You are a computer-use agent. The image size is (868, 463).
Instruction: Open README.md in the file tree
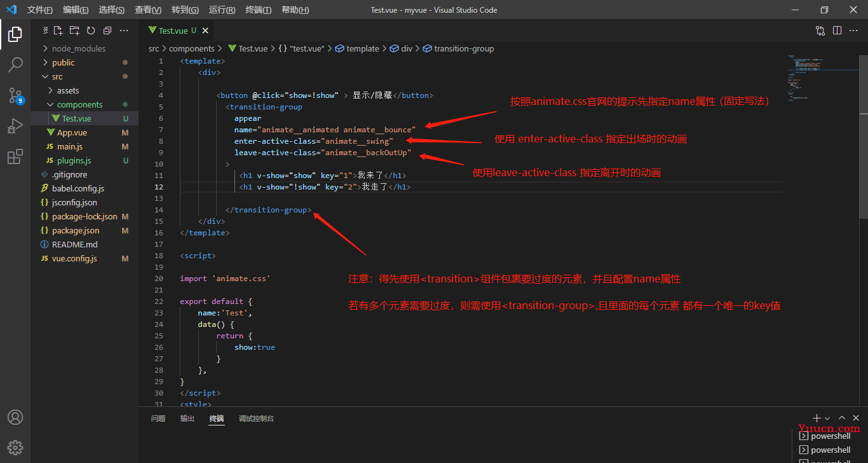85,244
